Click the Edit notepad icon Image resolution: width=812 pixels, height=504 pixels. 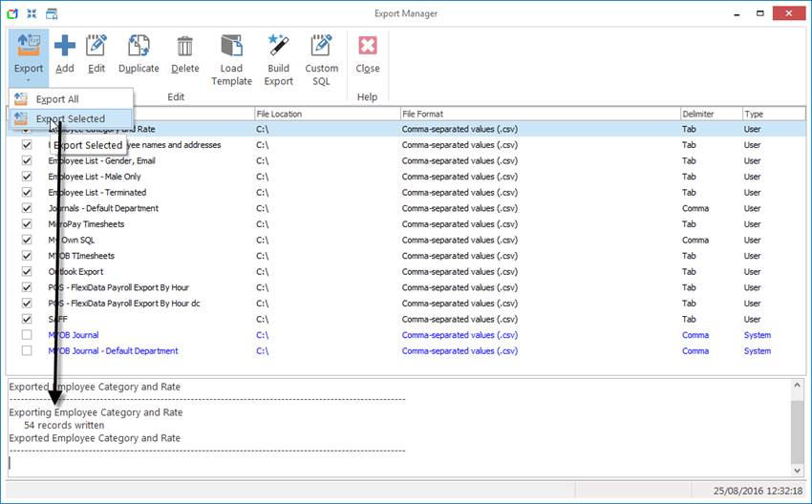96,46
